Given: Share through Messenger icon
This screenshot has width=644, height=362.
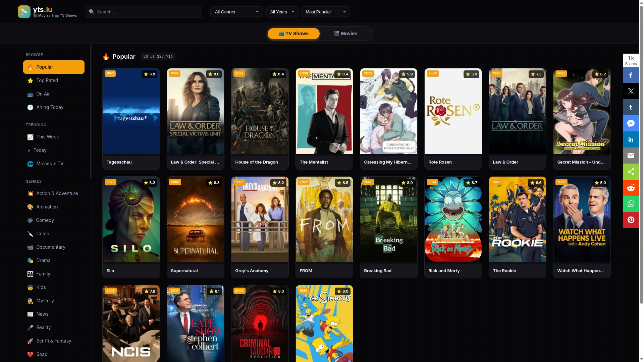Looking at the screenshot, I should (631, 123).
